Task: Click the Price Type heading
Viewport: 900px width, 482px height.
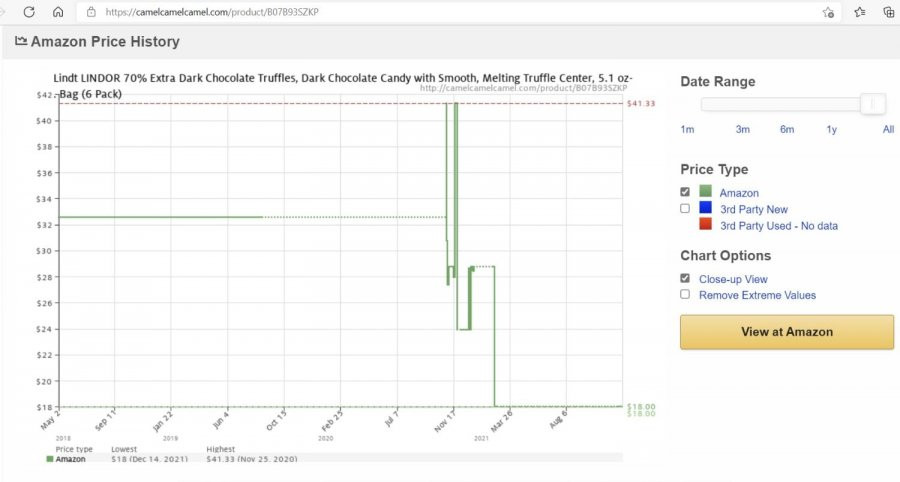Action: (714, 169)
